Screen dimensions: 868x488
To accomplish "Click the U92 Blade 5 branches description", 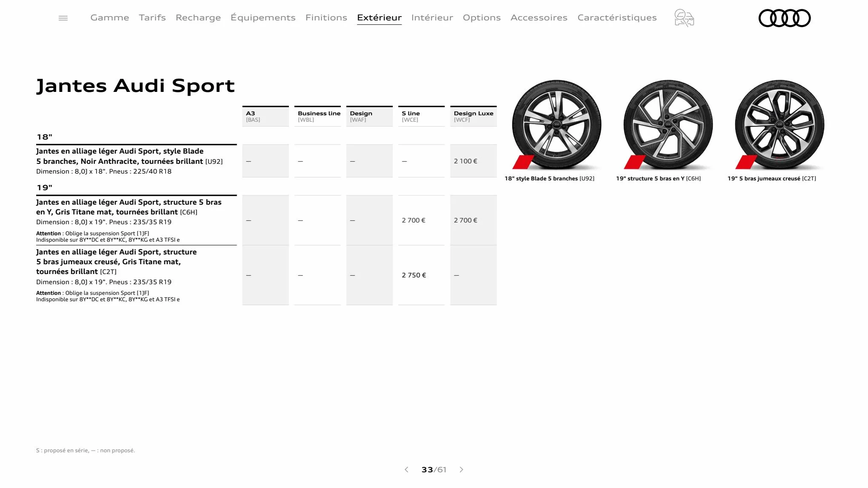I will pos(129,156).
